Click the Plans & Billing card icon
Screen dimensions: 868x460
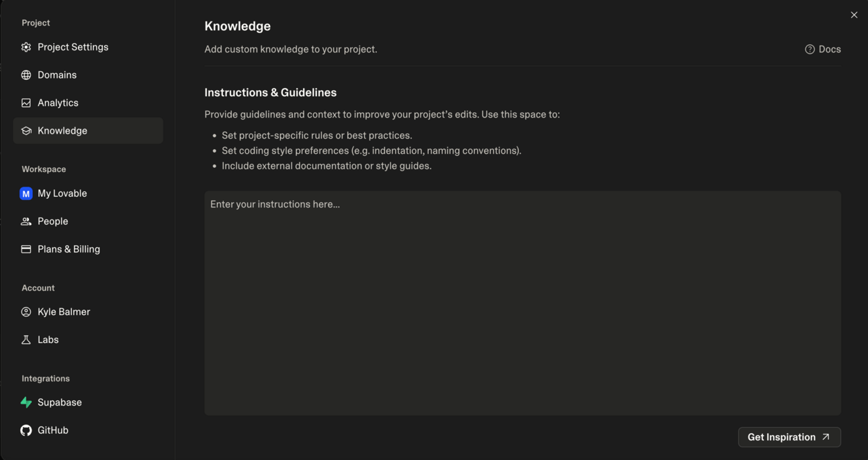coord(26,249)
